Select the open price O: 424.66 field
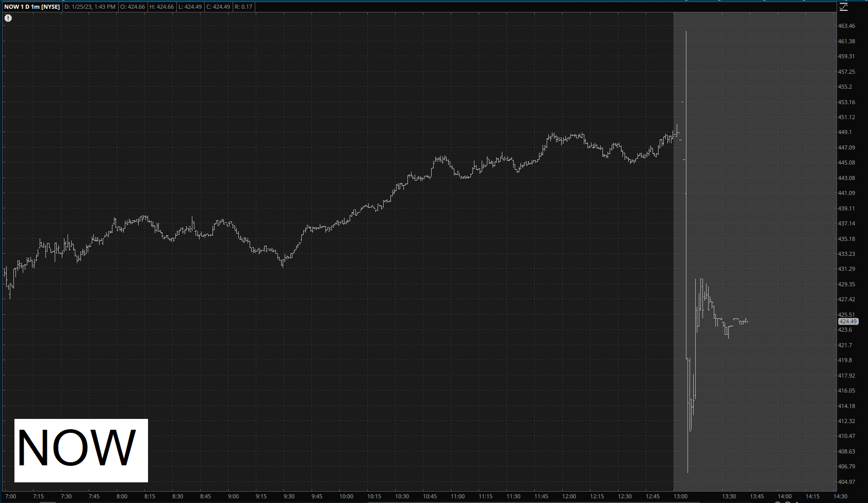 click(x=133, y=7)
